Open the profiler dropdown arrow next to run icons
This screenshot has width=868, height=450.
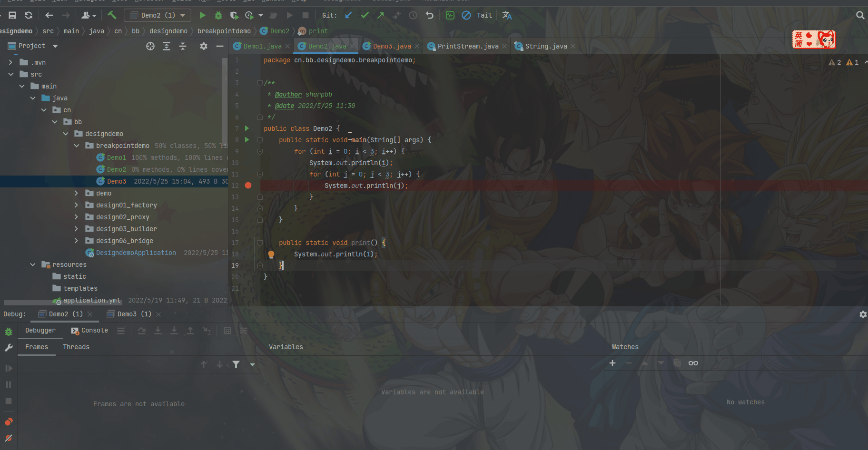pyautogui.click(x=261, y=15)
